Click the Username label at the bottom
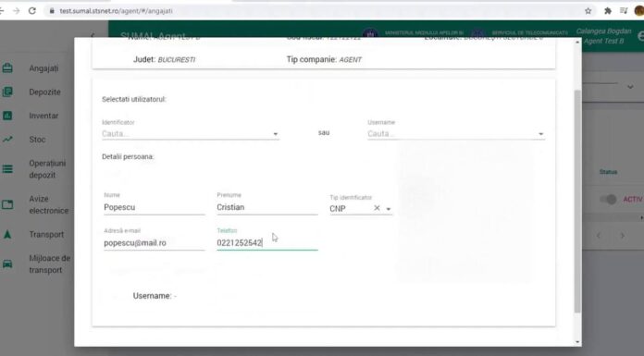This screenshot has height=356, width=644. (x=152, y=296)
